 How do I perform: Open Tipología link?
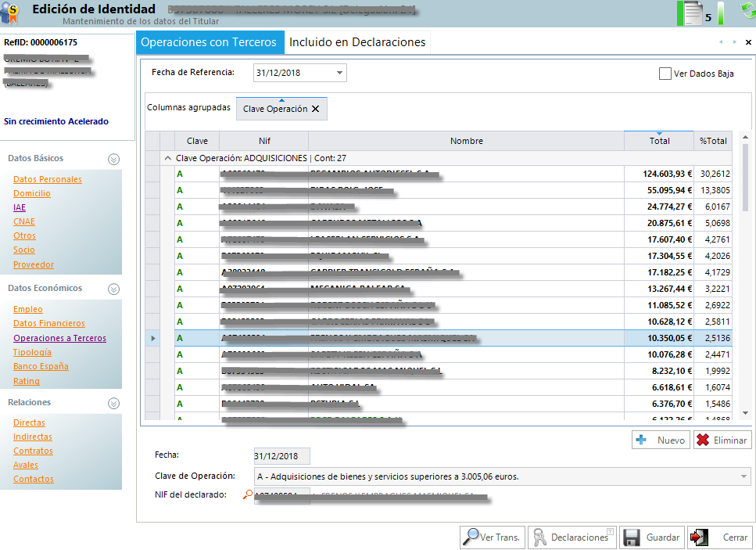coord(32,352)
